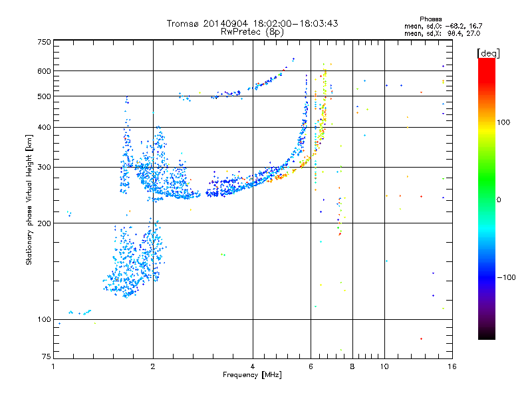Click y-axis tick label "750"
This screenshot has height=399, width=532.
click(x=45, y=42)
